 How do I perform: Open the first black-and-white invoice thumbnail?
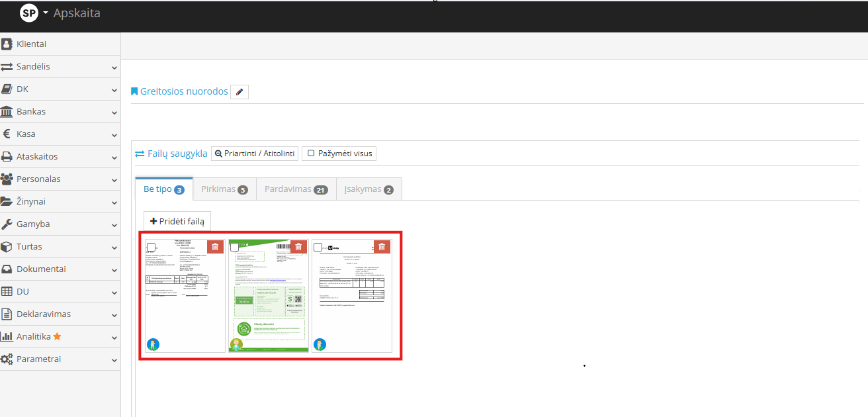[x=185, y=296]
